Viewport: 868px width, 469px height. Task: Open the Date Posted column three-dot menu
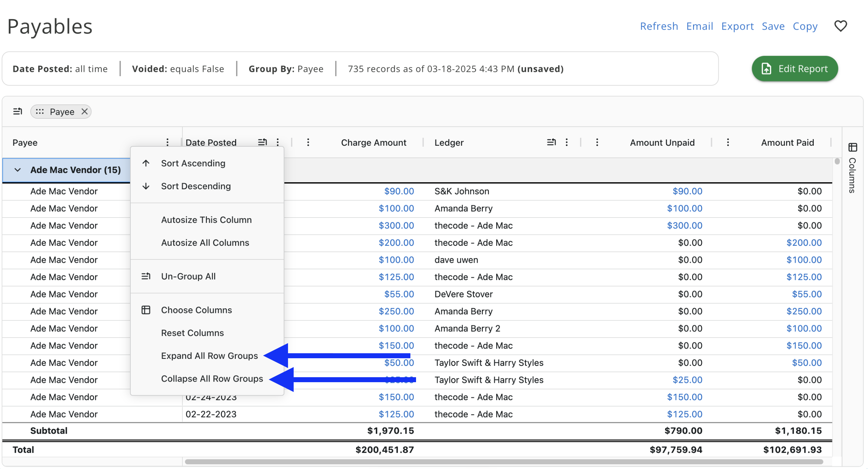278,142
